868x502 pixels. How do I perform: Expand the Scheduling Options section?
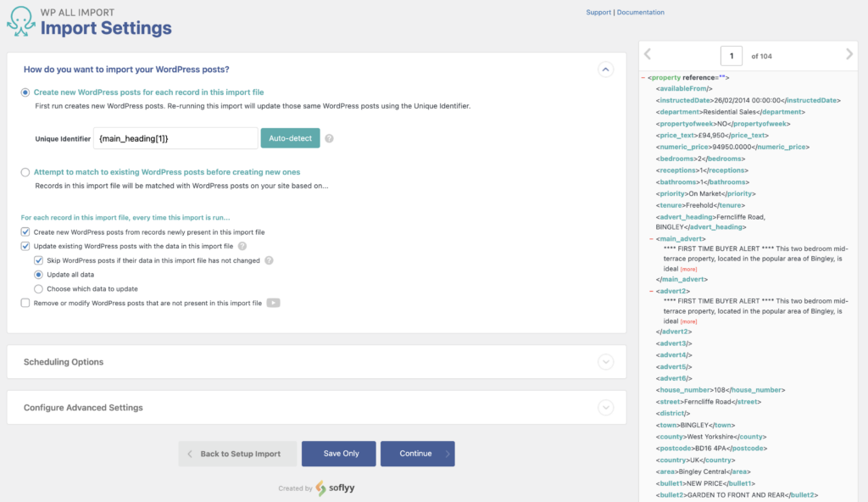tap(606, 361)
